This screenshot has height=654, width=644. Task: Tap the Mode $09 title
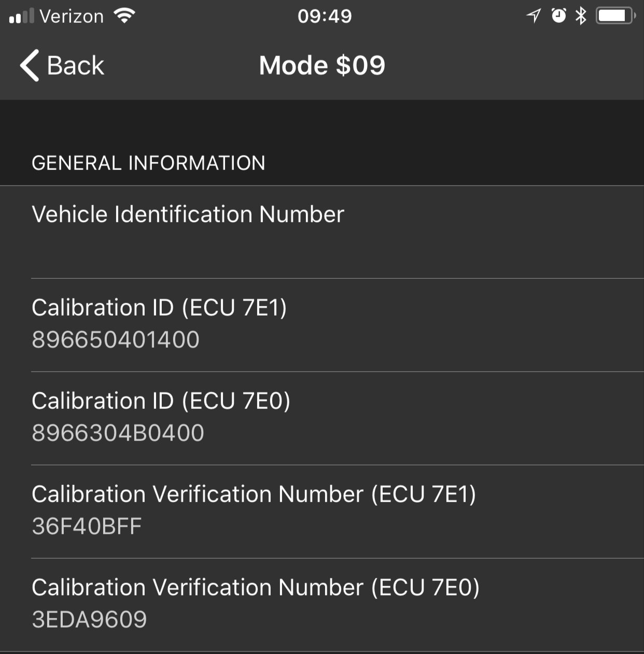pos(322,66)
